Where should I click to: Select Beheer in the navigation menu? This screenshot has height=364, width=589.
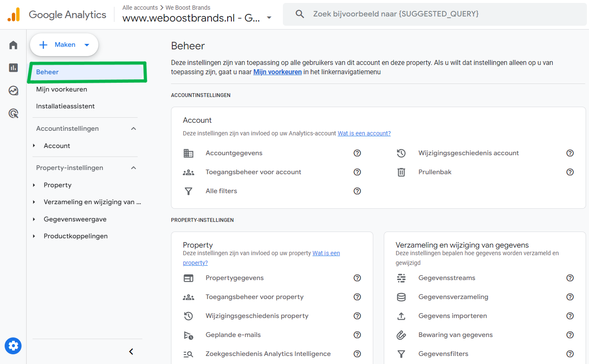pyautogui.click(x=47, y=72)
